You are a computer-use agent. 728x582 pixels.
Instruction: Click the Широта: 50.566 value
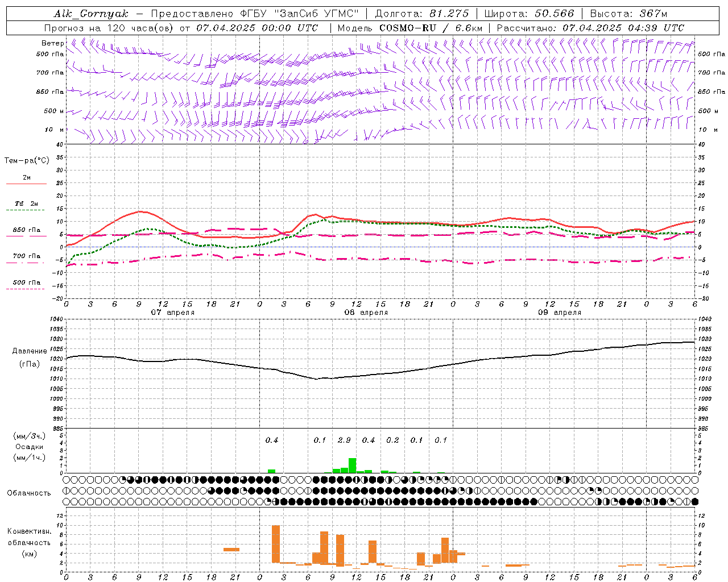(528, 14)
